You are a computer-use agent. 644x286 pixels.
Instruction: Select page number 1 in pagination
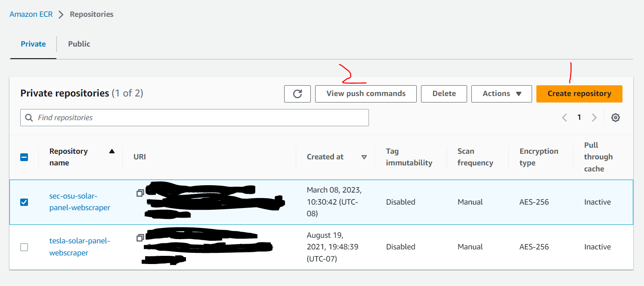point(579,118)
